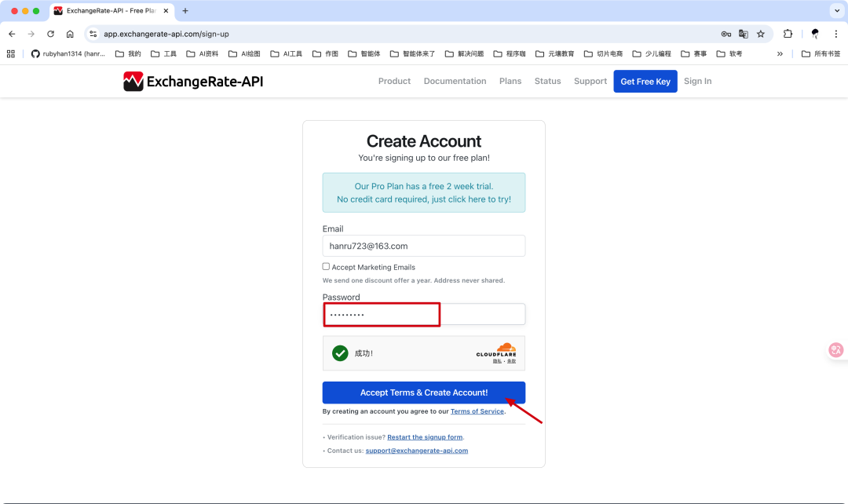
Task: Open the rubyhan1314 GitHub bookmark
Action: (x=68, y=53)
